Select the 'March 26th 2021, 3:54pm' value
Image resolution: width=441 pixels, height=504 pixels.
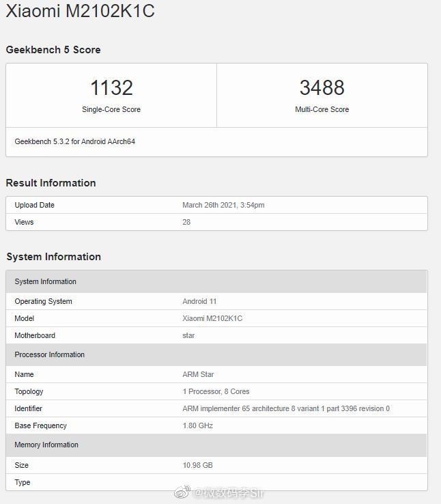(223, 205)
